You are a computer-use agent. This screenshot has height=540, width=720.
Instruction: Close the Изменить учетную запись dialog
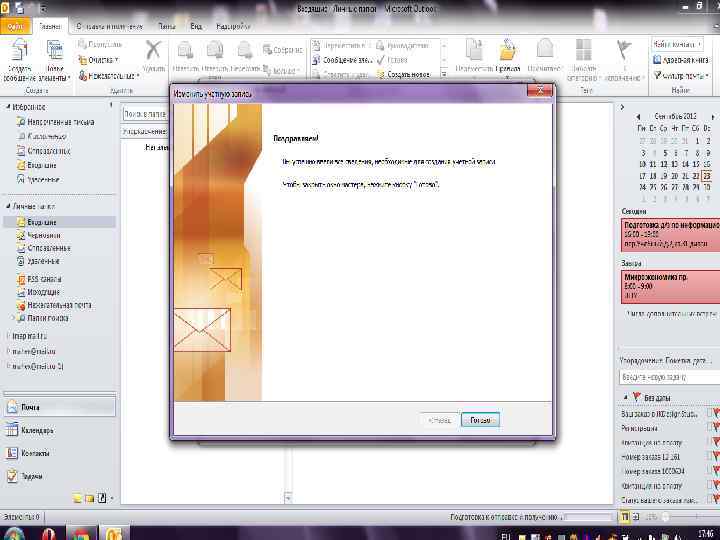pos(540,90)
